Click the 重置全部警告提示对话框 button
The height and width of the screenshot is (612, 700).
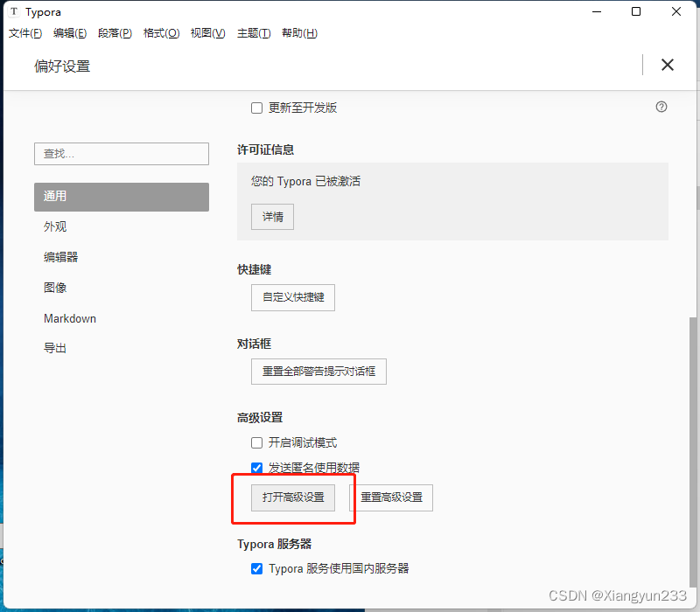[x=318, y=372]
